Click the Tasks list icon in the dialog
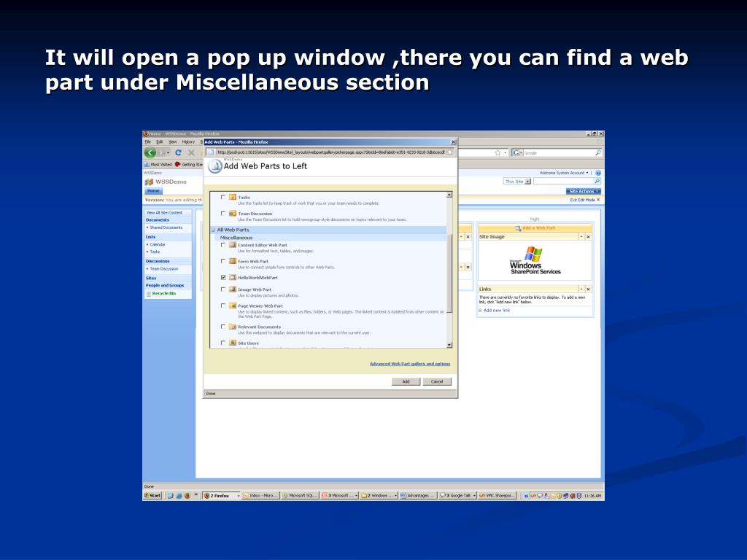Screen dimensions: 747x560 coord(233,197)
